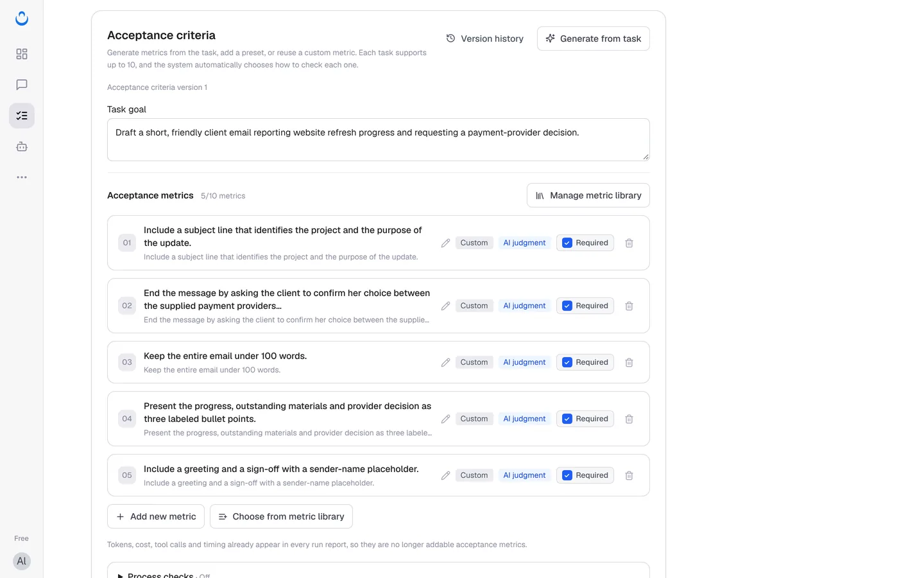
Task: Delete metric 03 under 100 words trash
Action: point(629,362)
